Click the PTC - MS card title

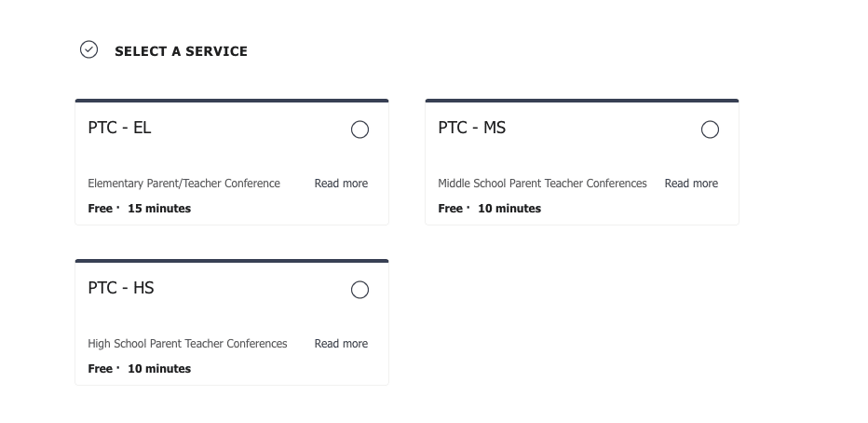pos(471,128)
